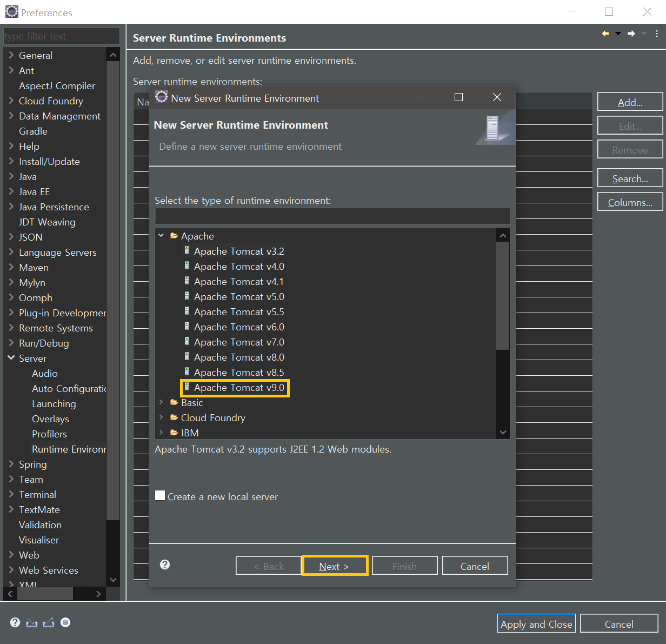The width and height of the screenshot is (666, 644).
Task: Click the server icon beside Apache Tomcat v9.0
Action: [187, 387]
